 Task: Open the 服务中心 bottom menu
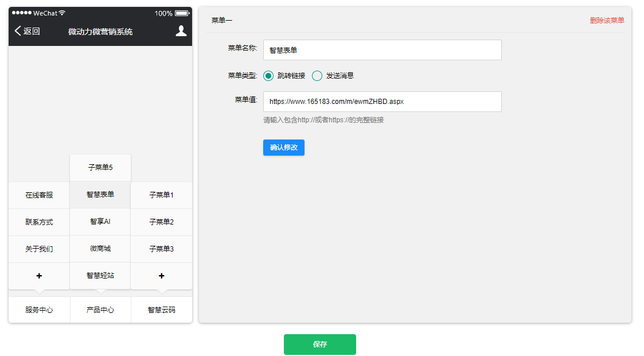pyautogui.click(x=39, y=310)
